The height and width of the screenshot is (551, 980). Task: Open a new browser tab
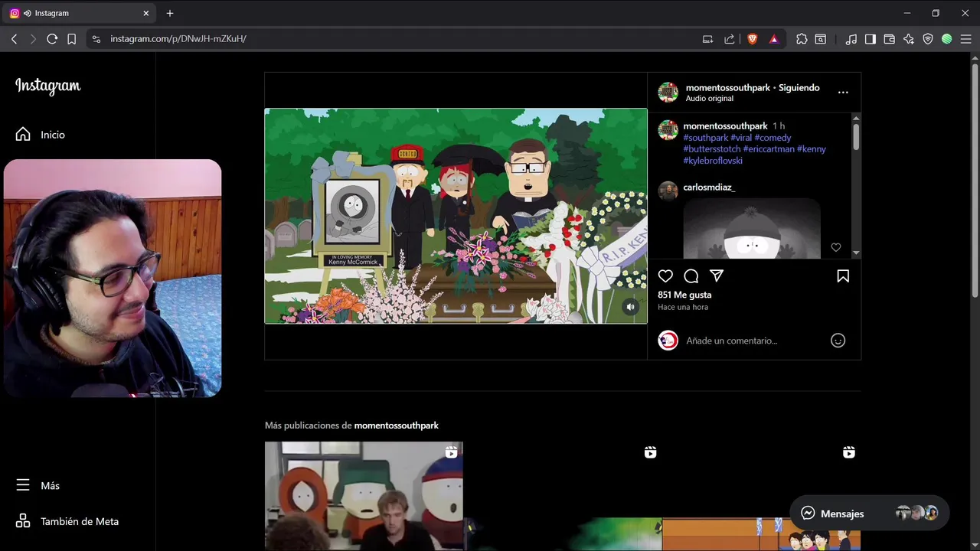(x=170, y=13)
